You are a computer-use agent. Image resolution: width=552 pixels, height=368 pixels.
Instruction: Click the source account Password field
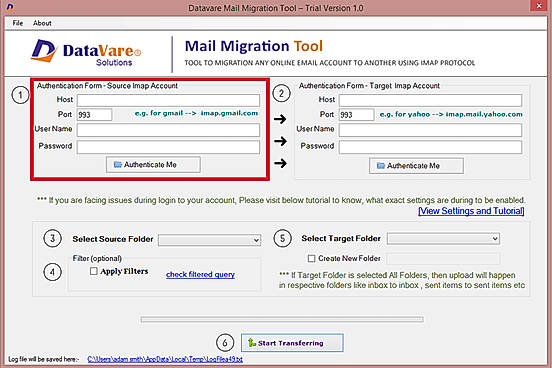pos(168,147)
